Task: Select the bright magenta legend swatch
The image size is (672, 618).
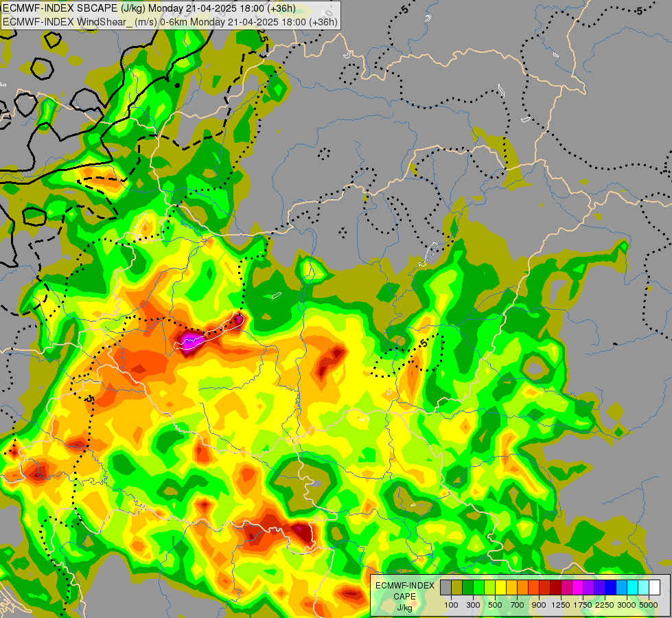Action: [578, 587]
